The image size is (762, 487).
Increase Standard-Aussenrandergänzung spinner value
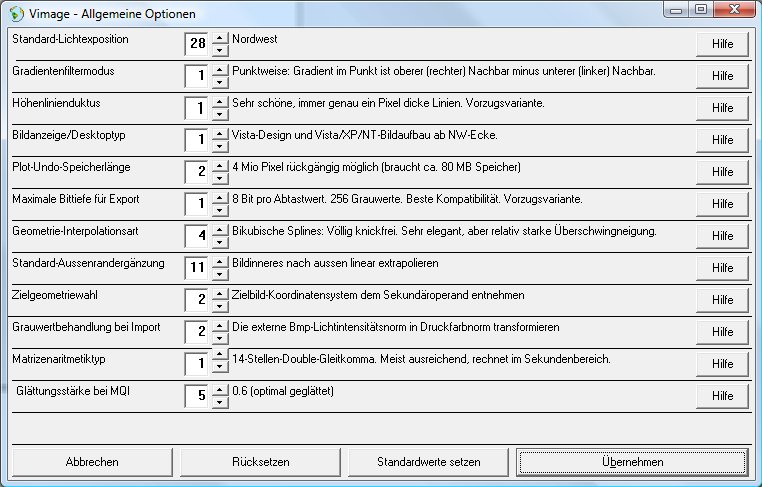(x=220, y=261)
